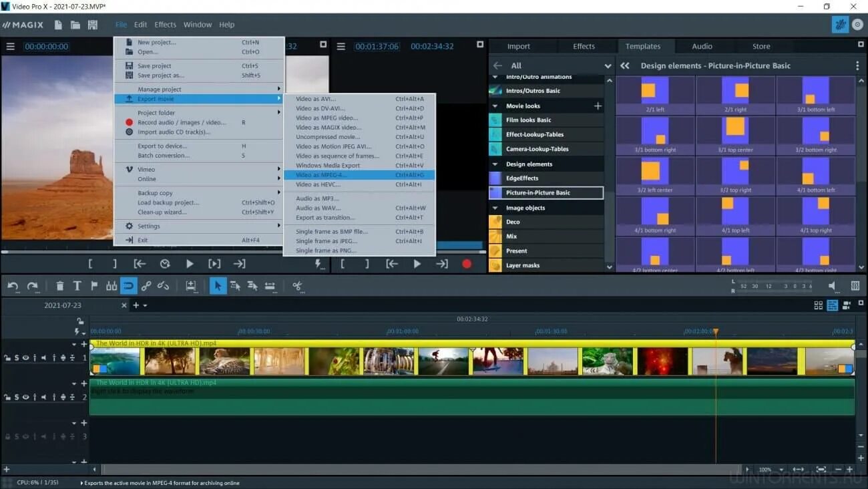Open the source monitor hamburger menu

(10, 46)
